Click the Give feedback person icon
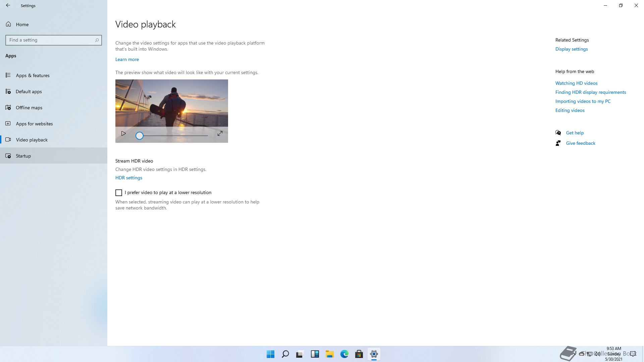Screen dimensions: 644x362 pyautogui.click(x=558, y=143)
